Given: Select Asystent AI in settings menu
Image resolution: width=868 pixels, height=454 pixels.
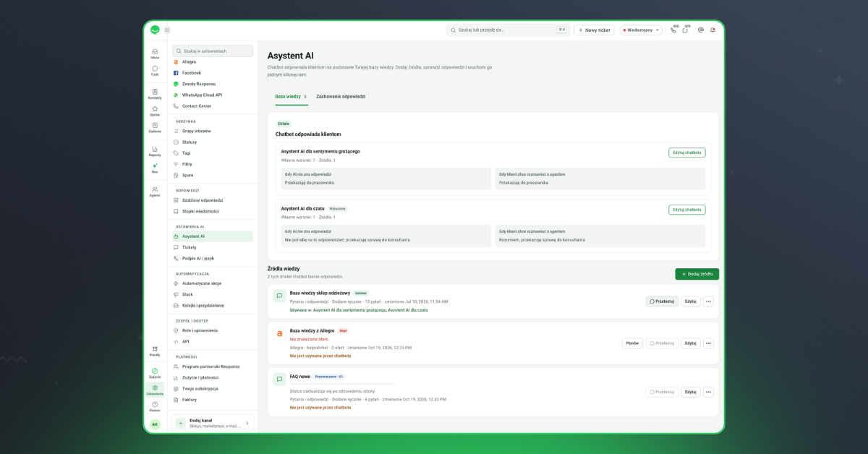Looking at the screenshot, I should (x=213, y=236).
